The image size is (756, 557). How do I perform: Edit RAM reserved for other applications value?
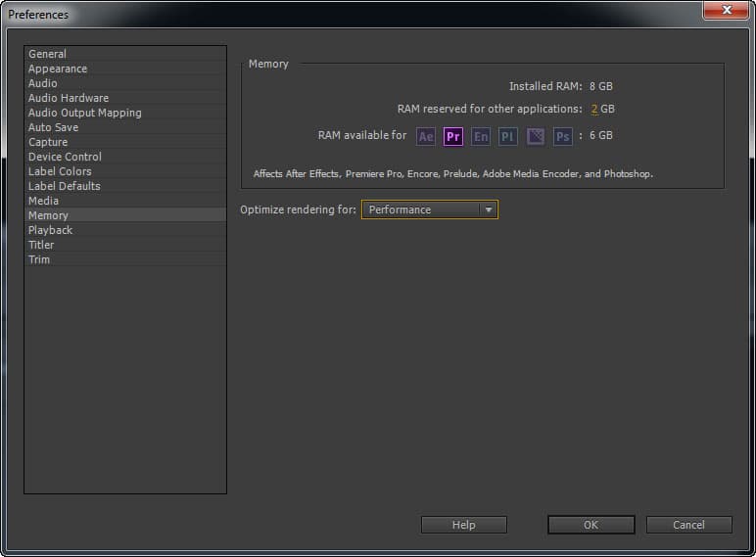pyautogui.click(x=594, y=109)
